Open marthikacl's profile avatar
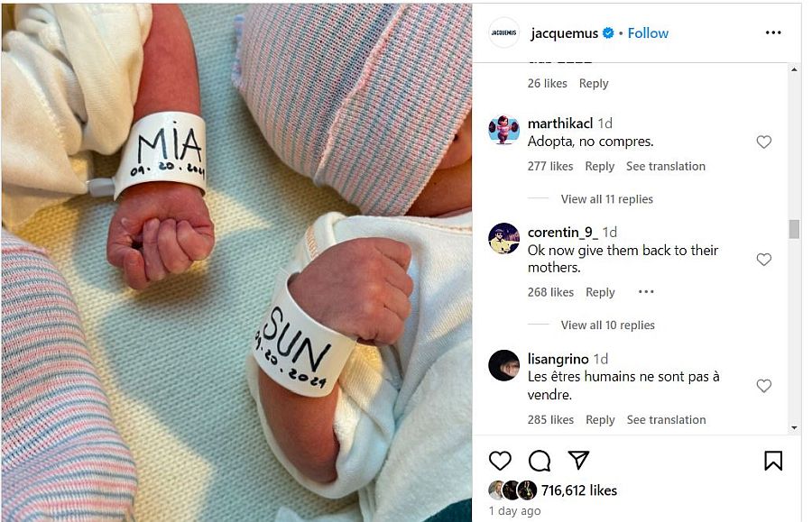812x522 pixels. coord(503,129)
